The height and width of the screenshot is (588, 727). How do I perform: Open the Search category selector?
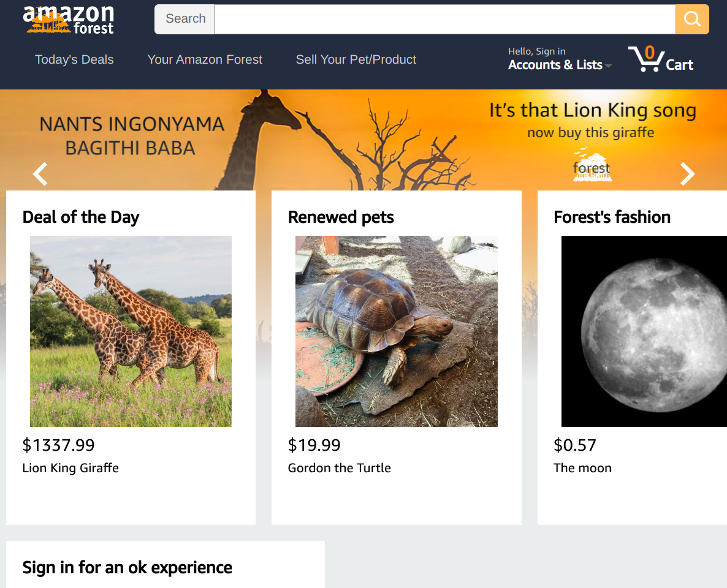pyautogui.click(x=185, y=19)
